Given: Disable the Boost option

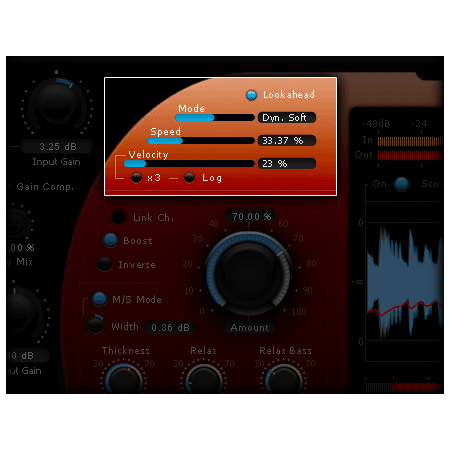Looking at the screenshot, I should coord(110,240).
